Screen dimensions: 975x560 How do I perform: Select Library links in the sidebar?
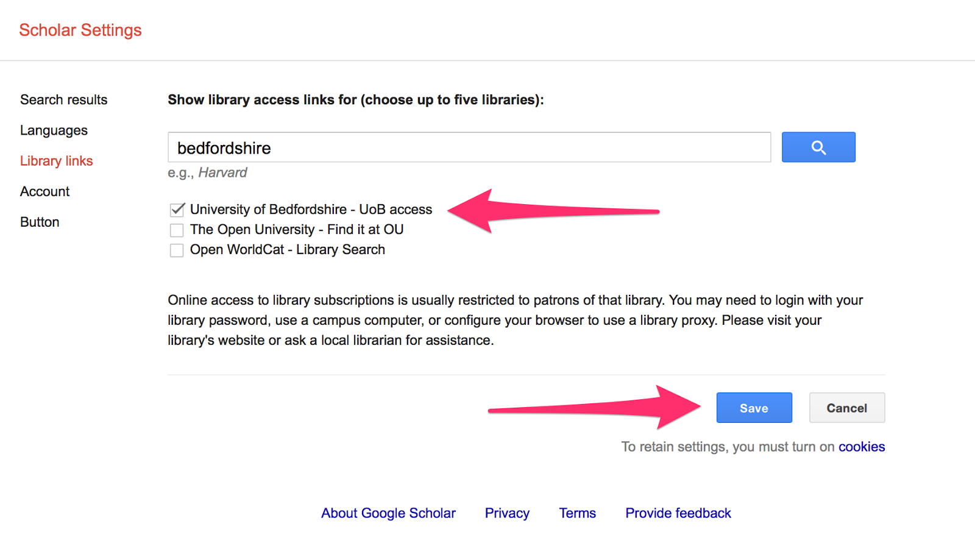point(56,160)
